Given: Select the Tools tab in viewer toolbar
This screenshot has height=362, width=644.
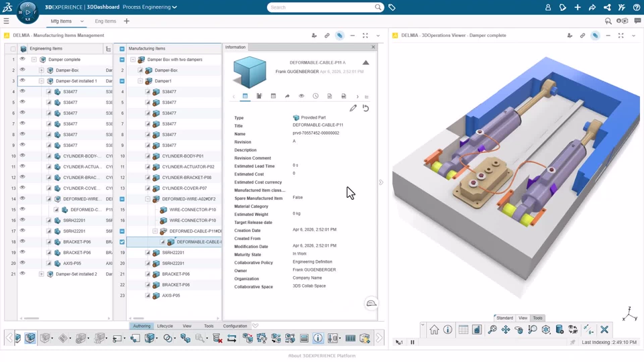Looking at the screenshot, I should (537, 318).
